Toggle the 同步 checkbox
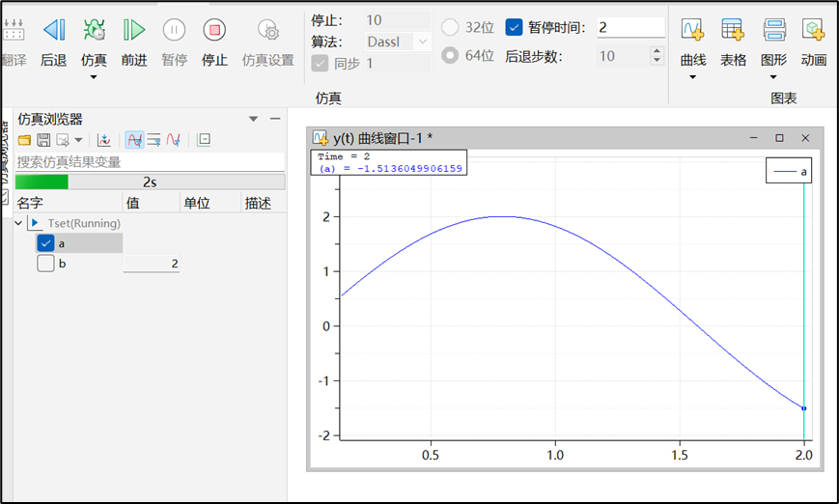Image resolution: width=839 pixels, height=504 pixels. click(320, 64)
